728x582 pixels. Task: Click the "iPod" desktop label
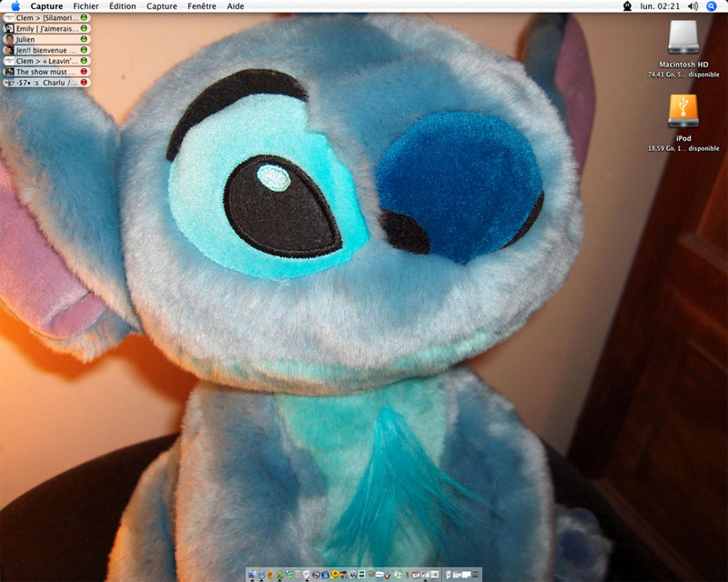point(683,138)
